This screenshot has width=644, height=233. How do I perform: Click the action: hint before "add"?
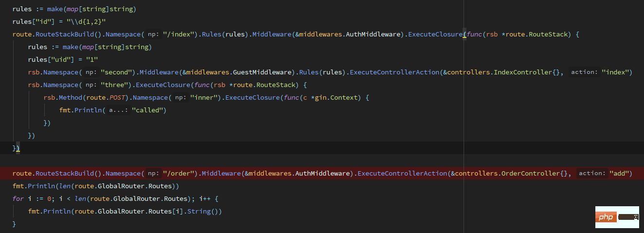tap(591, 174)
